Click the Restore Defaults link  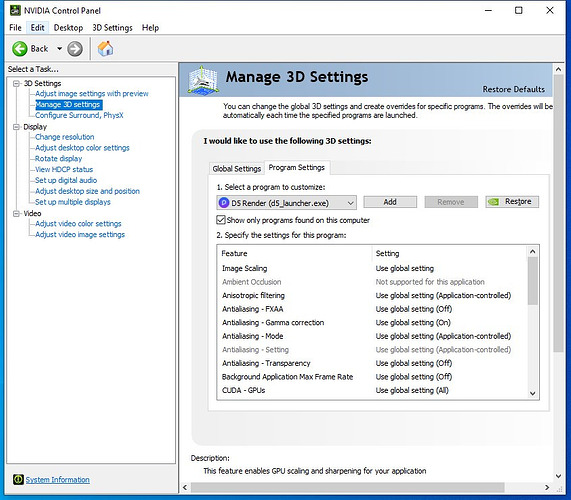513,89
